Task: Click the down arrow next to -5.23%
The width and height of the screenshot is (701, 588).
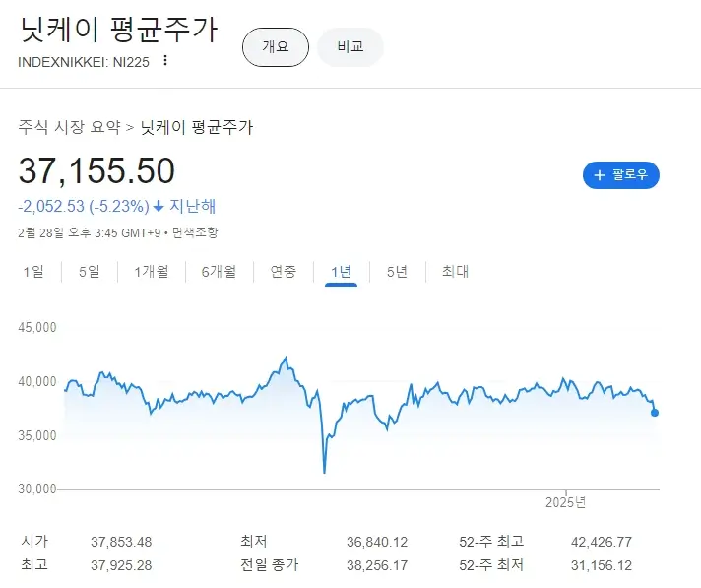Action: 159,207
